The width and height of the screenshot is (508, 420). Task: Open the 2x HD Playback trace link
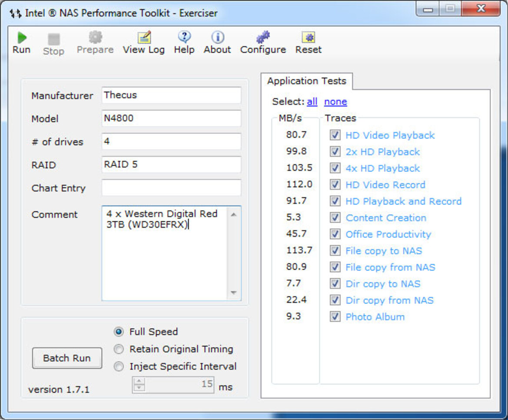click(382, 152)
